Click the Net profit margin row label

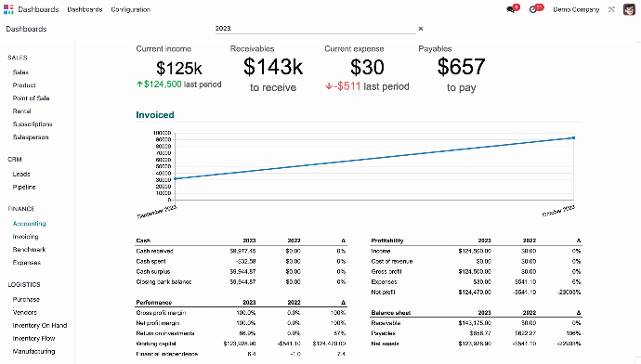coord(158,323)
